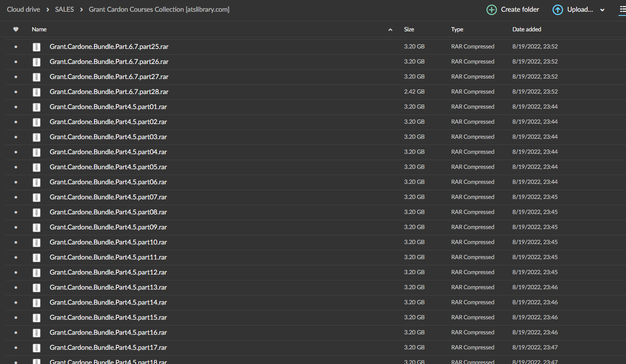Viewport: 626px width, 364px height.
Task: Open the Upload dropdown chevron
Action: (602, 9)
